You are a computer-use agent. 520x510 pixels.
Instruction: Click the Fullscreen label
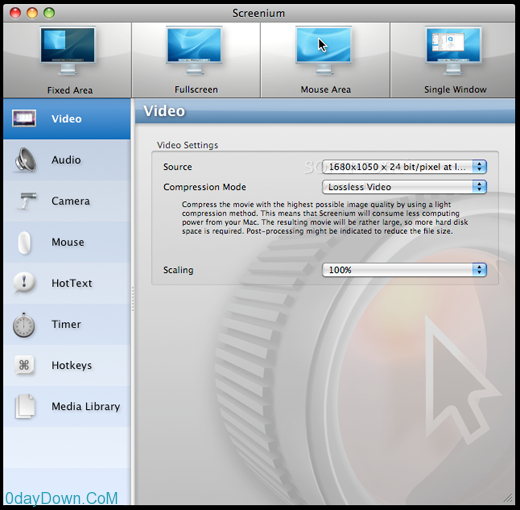(196, 90)
